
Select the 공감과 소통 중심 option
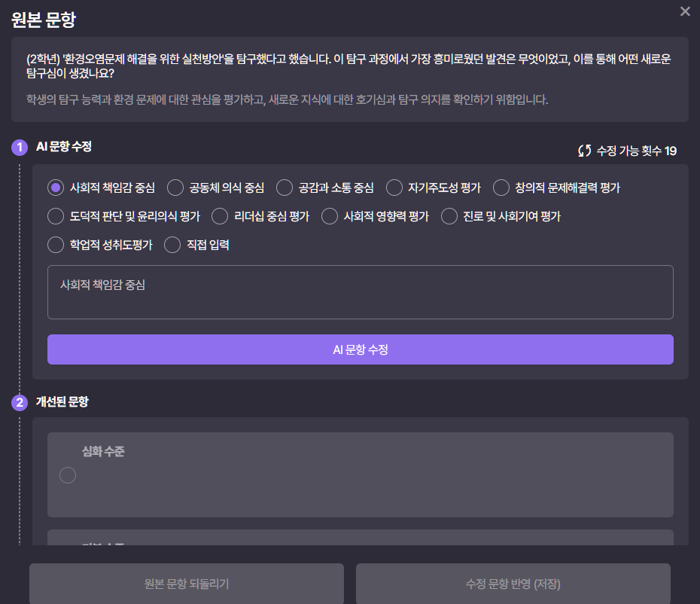pyautogui.click(x=284, y=188)
